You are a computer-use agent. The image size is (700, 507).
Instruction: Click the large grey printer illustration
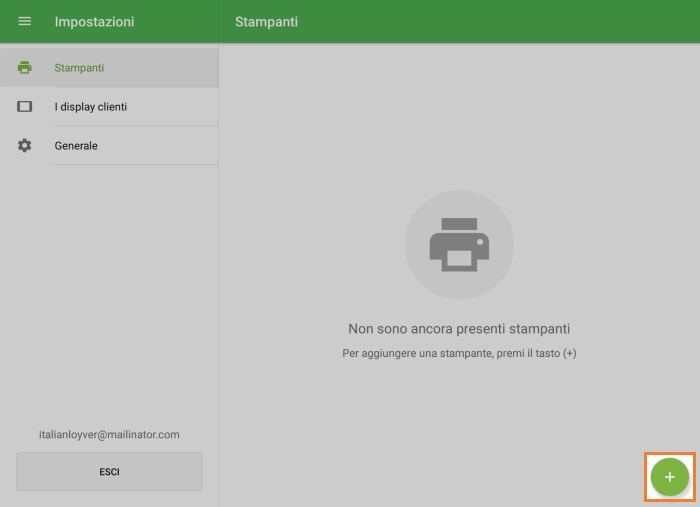coord(459,245)
